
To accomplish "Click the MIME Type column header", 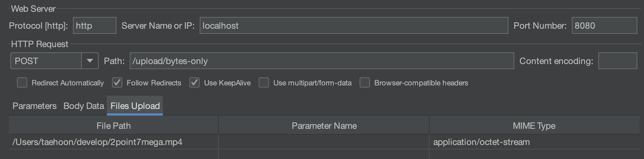I will tap(535, 126).
